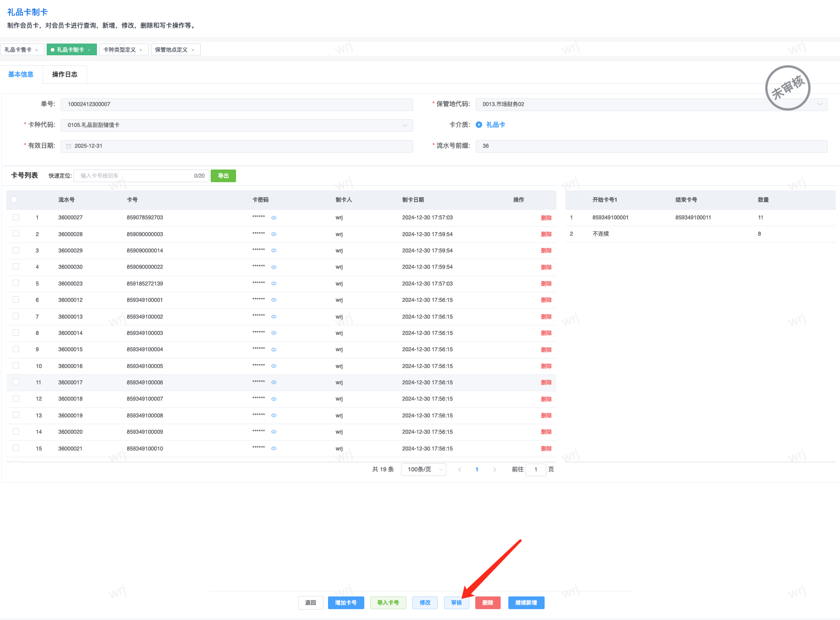Close the 礼品卡售卡 tab

pos(37,50)
